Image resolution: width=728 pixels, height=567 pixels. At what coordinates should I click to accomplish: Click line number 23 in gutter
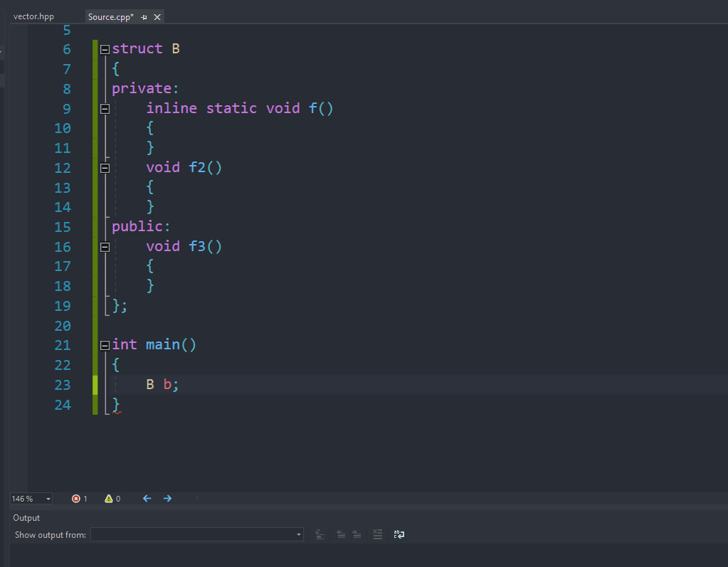(x=63, y=385)
